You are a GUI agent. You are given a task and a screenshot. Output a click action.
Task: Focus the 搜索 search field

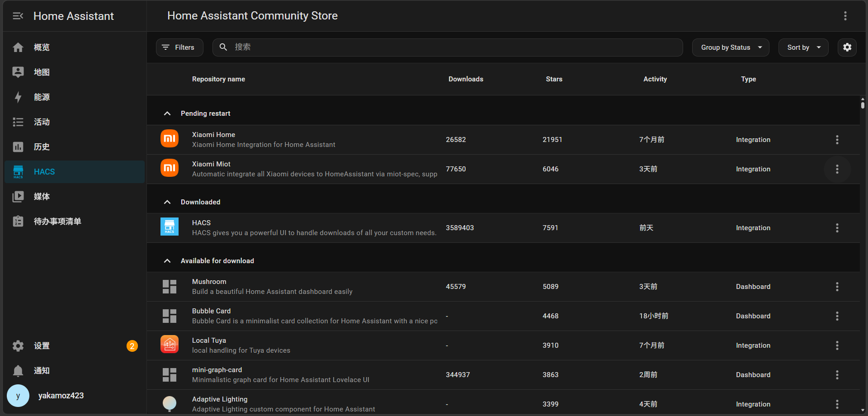448,47
